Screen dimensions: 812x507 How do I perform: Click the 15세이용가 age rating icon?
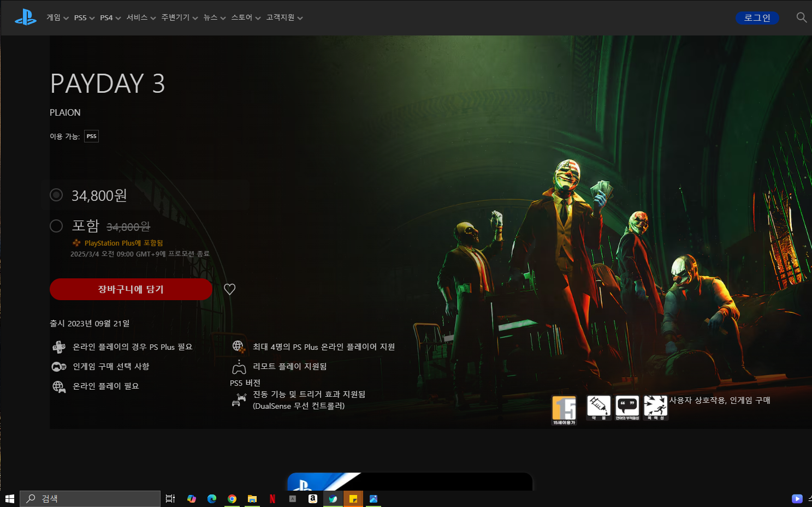[564, 410]
